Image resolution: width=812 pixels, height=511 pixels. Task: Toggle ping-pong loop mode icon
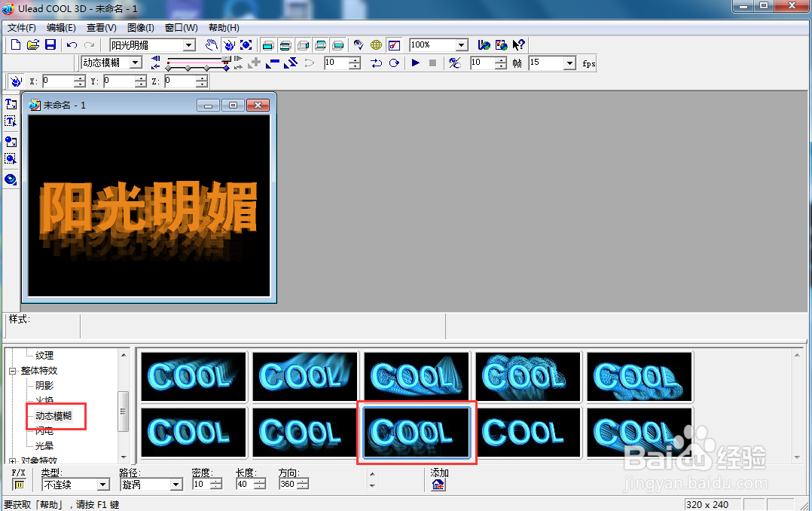click(377, 63)
